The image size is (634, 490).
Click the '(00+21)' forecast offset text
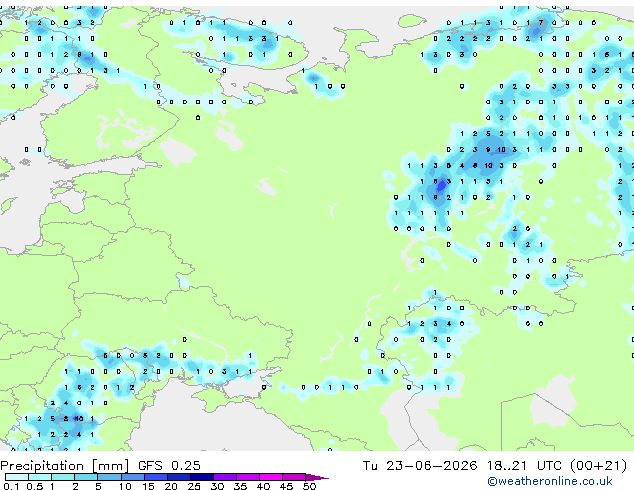coord(598,466)
